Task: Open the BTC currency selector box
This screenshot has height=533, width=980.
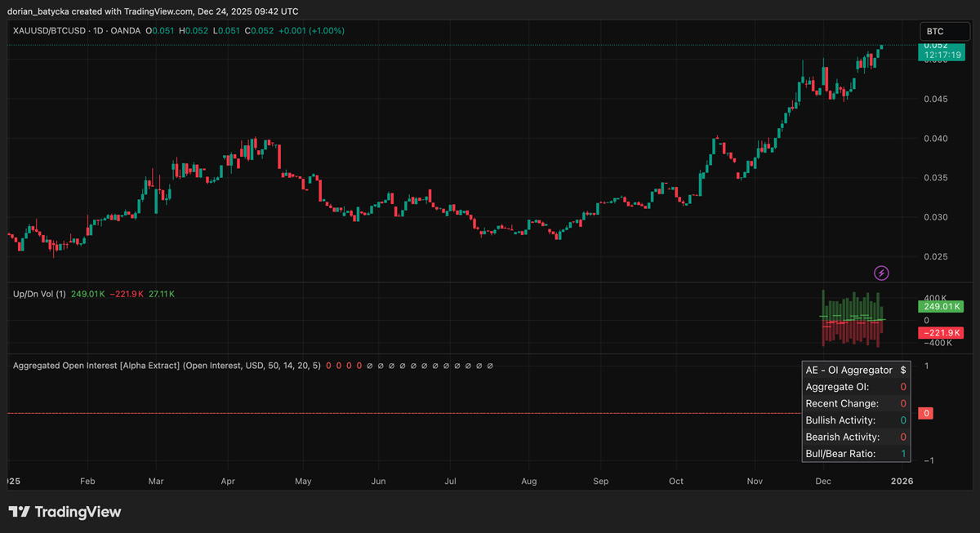Action: pyautogui.click(x=946, y=31)
